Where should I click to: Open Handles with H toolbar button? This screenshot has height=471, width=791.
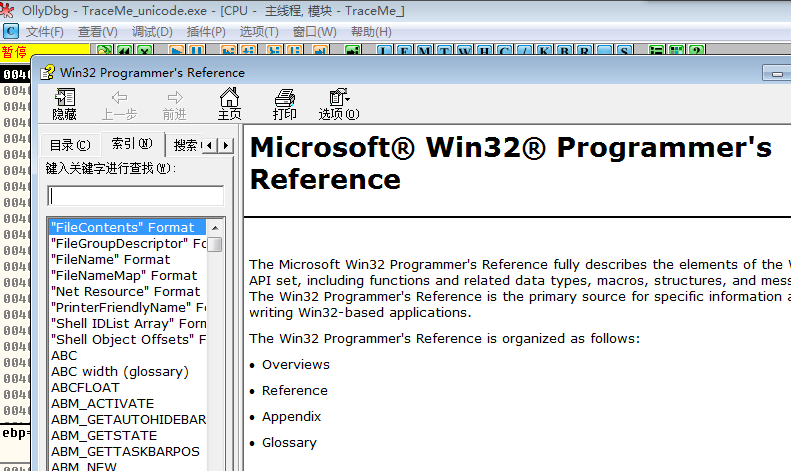(484, 50)
